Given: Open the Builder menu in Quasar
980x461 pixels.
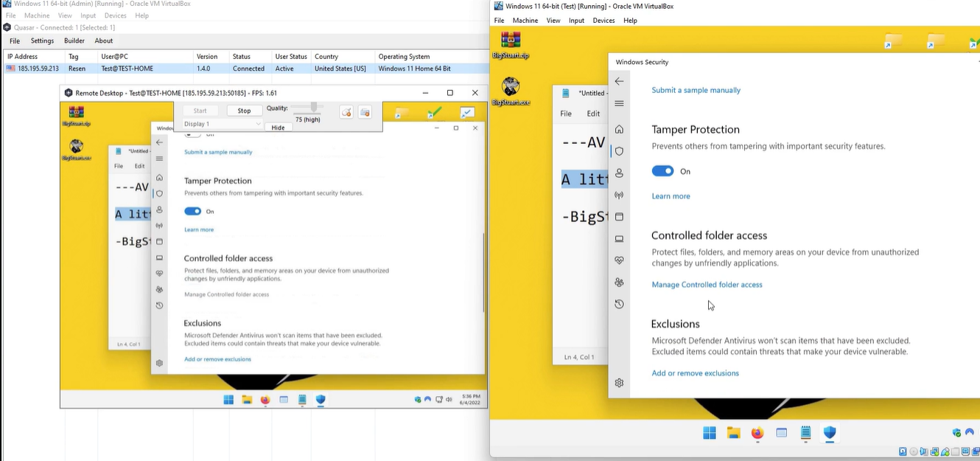Looking at the screenshot, I should [74, 41].
